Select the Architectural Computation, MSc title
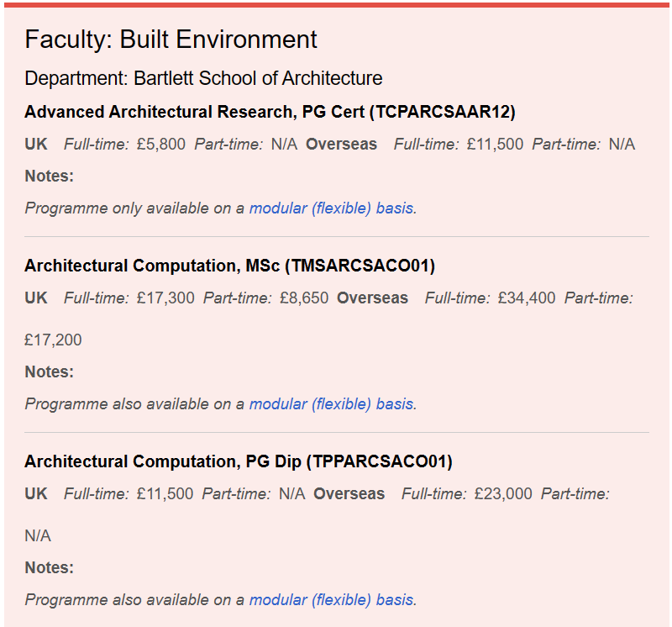The width and height of the screenshot is (672, 627). point(229,266)
